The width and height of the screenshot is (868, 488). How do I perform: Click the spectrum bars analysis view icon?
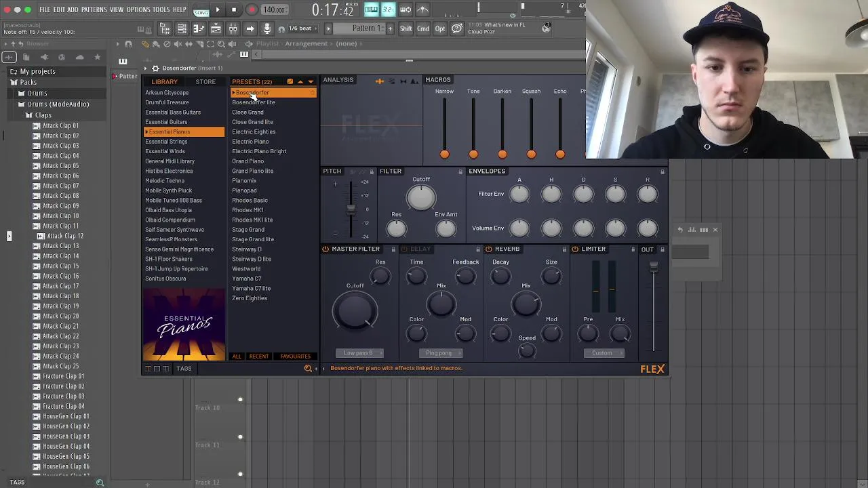[x=391, y=81]
